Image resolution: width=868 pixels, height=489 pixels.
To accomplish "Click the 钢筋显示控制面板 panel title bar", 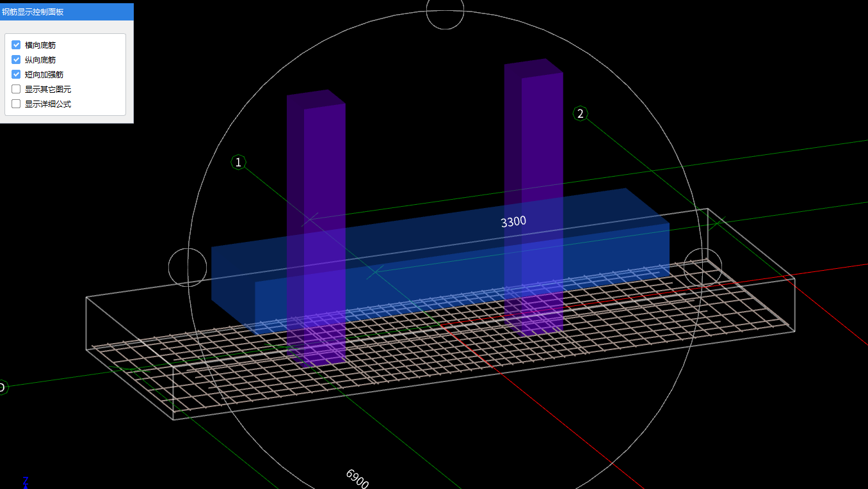I will coord(67,12).
